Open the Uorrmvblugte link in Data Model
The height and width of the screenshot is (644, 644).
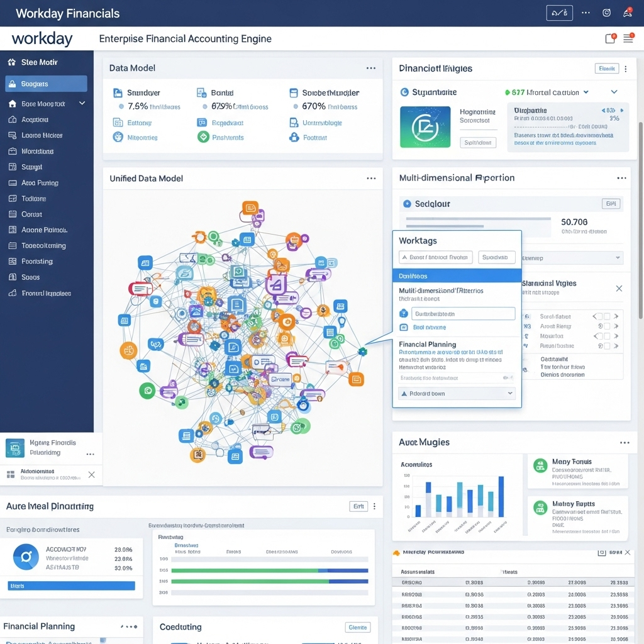pyautogui.click(x=322, y=123)
